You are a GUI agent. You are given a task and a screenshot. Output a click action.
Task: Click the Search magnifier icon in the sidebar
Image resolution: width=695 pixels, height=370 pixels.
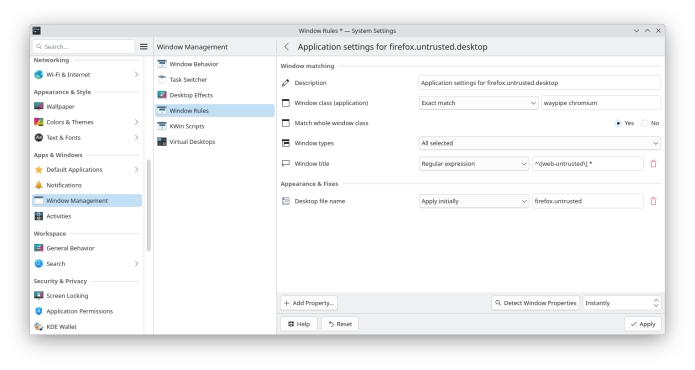(x=39, y=264)
